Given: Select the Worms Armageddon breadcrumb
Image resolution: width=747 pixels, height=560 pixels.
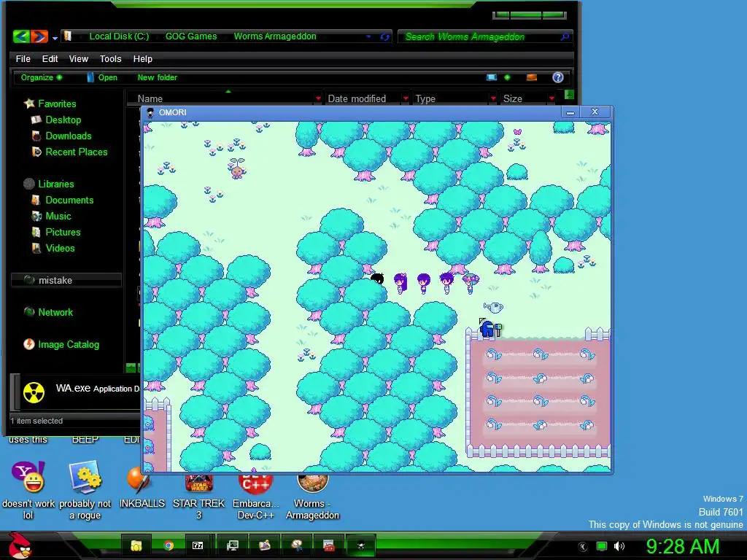Looking at the screenshot, I should click(275, 36).
